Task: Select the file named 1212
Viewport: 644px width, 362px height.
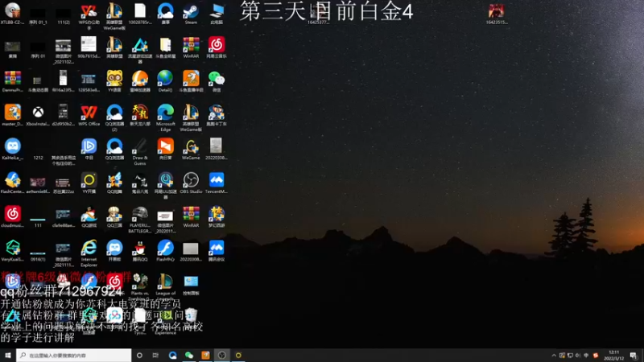Action: (38, 157)
